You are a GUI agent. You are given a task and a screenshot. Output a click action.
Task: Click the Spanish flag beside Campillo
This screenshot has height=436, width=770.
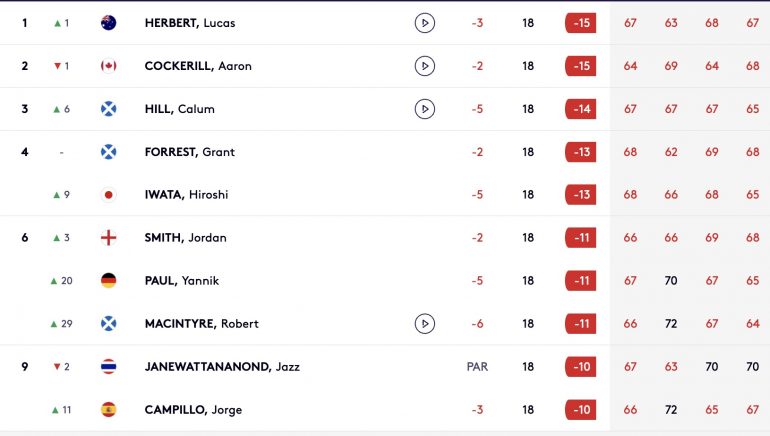coord(109,409)
